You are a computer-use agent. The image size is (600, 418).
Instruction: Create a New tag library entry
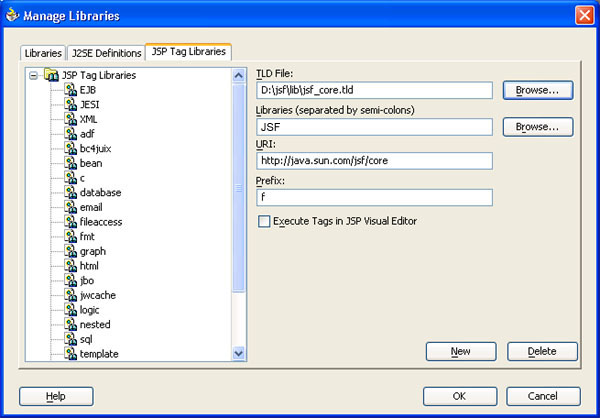[461, 351]
